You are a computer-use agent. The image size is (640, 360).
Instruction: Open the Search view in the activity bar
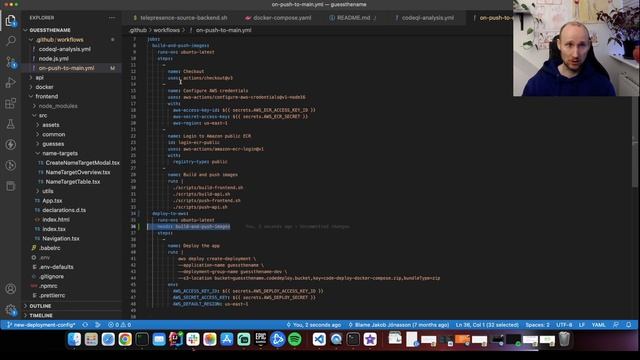[11, 41]
